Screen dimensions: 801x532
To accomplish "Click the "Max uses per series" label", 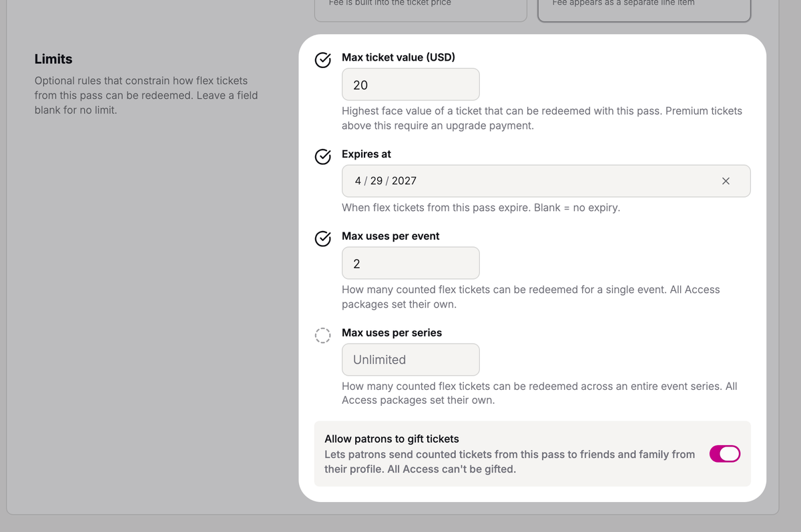I will 392,332.
